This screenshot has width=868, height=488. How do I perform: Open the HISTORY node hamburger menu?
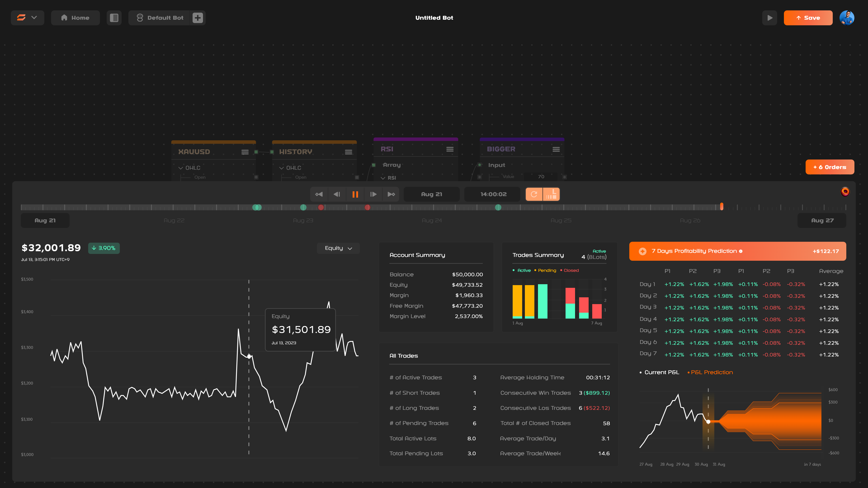(348, 152)
